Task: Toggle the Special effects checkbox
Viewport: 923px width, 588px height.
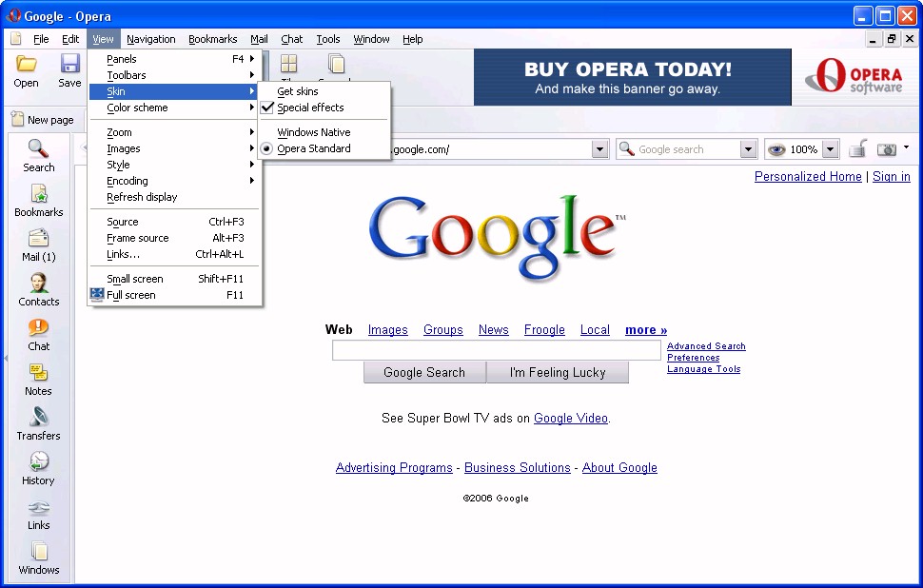Action: pyautogui.click(x=267, y=108)
